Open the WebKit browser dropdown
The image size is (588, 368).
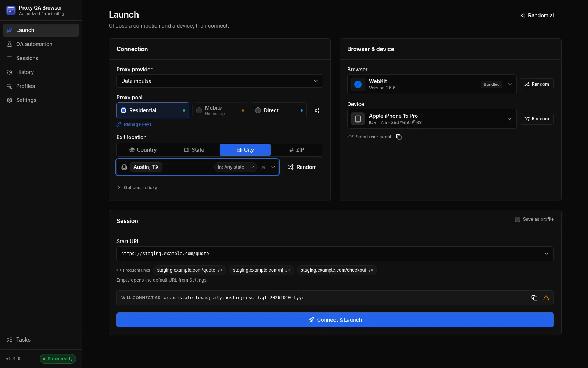tap(432, 84)
